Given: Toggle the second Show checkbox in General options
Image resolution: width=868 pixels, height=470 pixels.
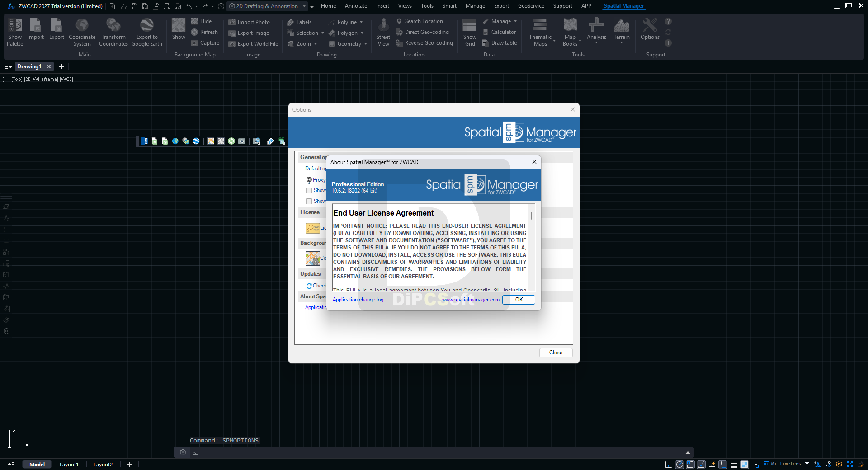Looking at the screenshot, I should coord(309,202).
